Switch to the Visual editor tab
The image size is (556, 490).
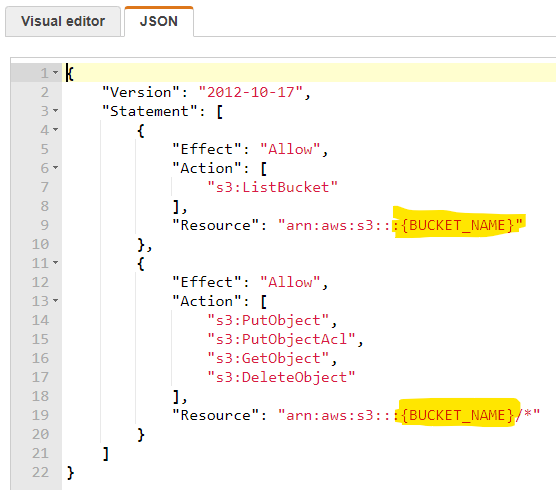tap(63, 21)
